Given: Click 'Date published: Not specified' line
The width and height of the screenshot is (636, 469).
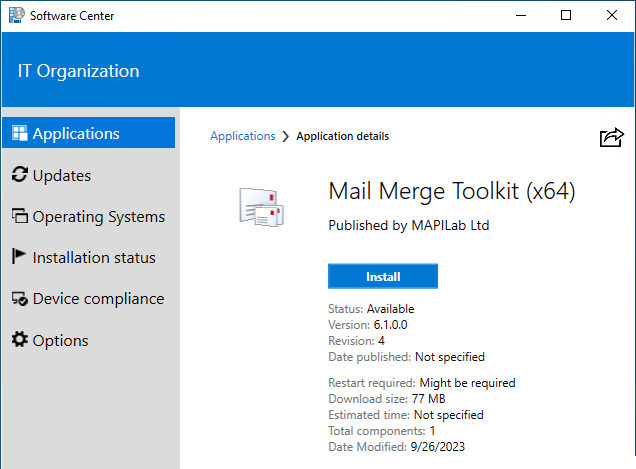Looking at the screenshot, I should [406, 357].
